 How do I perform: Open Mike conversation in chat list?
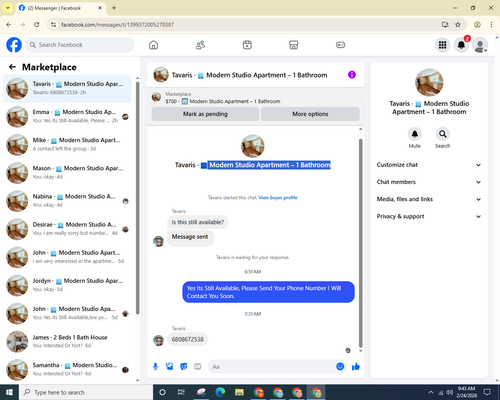(67, 145)
